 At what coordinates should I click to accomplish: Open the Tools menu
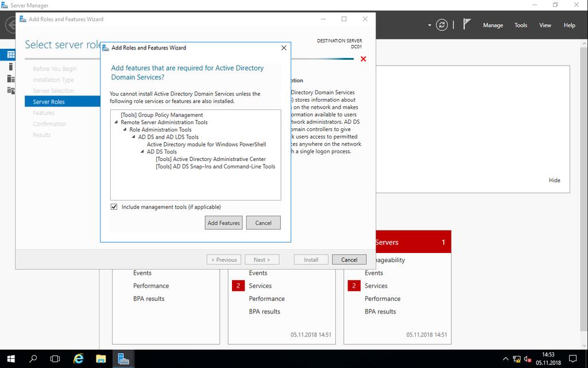(x=520, y=25)
